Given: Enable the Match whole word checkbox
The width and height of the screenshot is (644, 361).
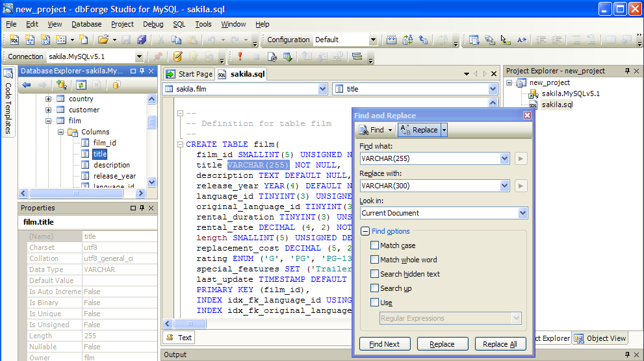Looking at the screenshot, I should click(374, 260).
